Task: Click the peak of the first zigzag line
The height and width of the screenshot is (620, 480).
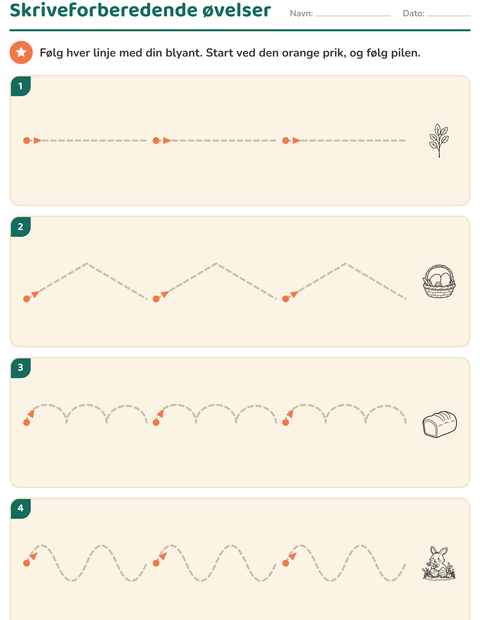Action: coord(87,263)
